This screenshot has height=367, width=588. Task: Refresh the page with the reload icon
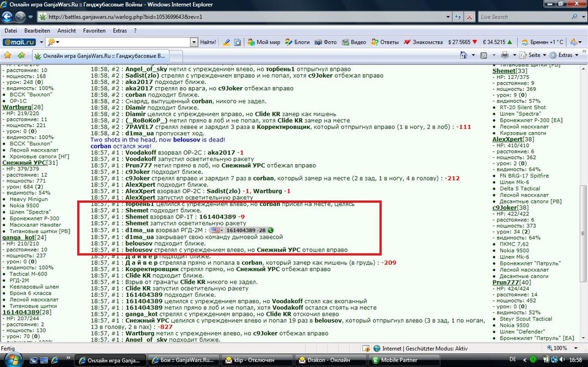click(458, 17)
